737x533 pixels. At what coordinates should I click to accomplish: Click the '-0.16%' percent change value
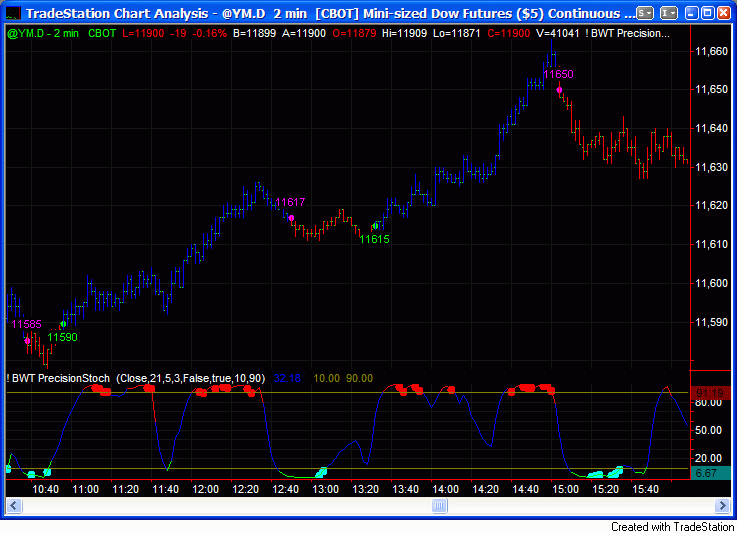[x=209, y=33]
